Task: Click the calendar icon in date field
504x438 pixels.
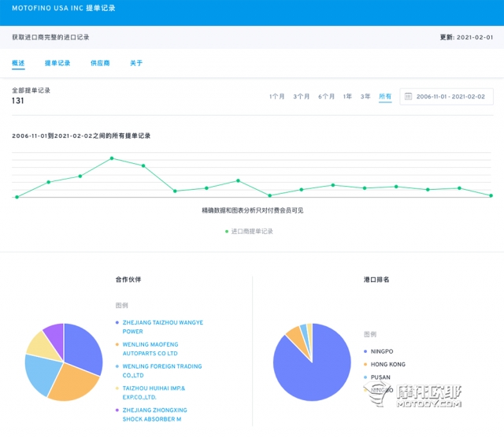Action: 408,96
